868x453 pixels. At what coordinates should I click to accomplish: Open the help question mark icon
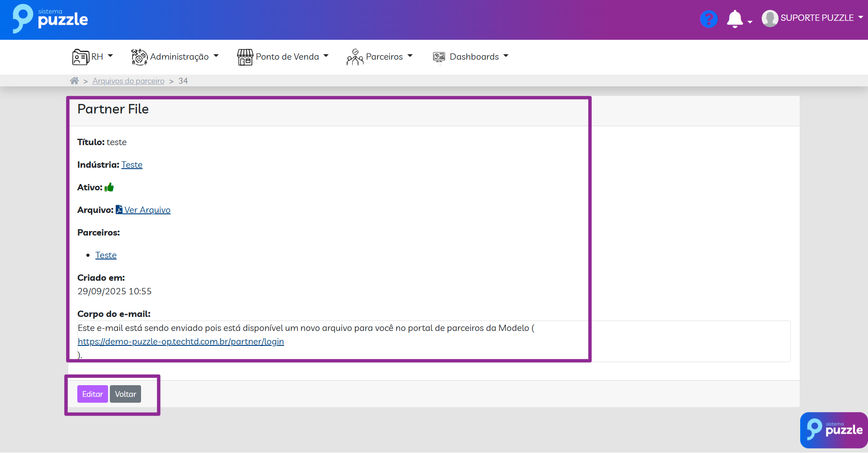(708, 19)
